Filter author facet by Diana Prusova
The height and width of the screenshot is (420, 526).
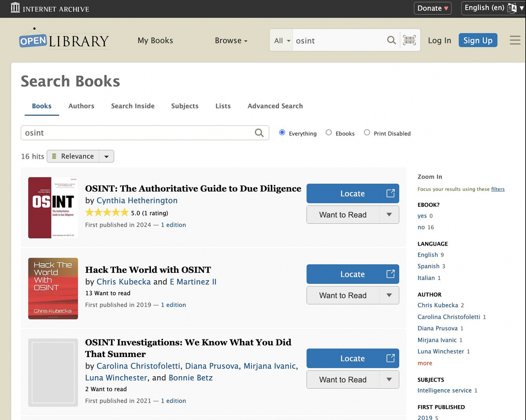click(437, 328)
